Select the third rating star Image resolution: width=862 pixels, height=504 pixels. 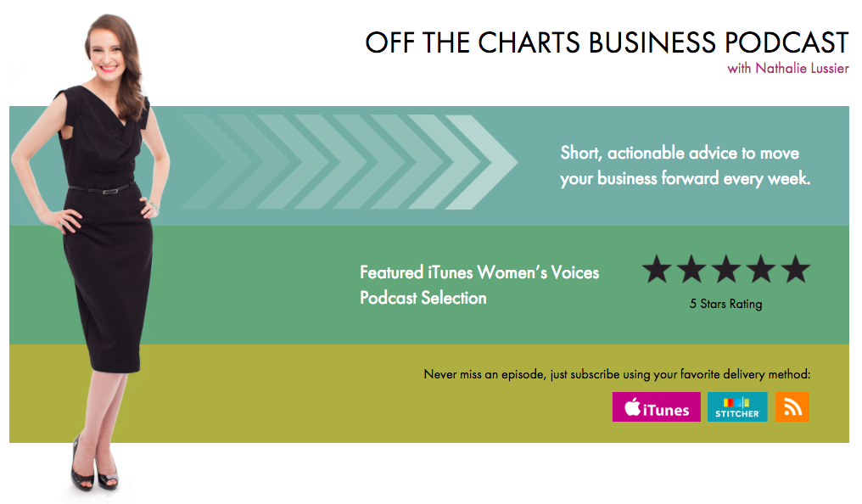point(726,270)
